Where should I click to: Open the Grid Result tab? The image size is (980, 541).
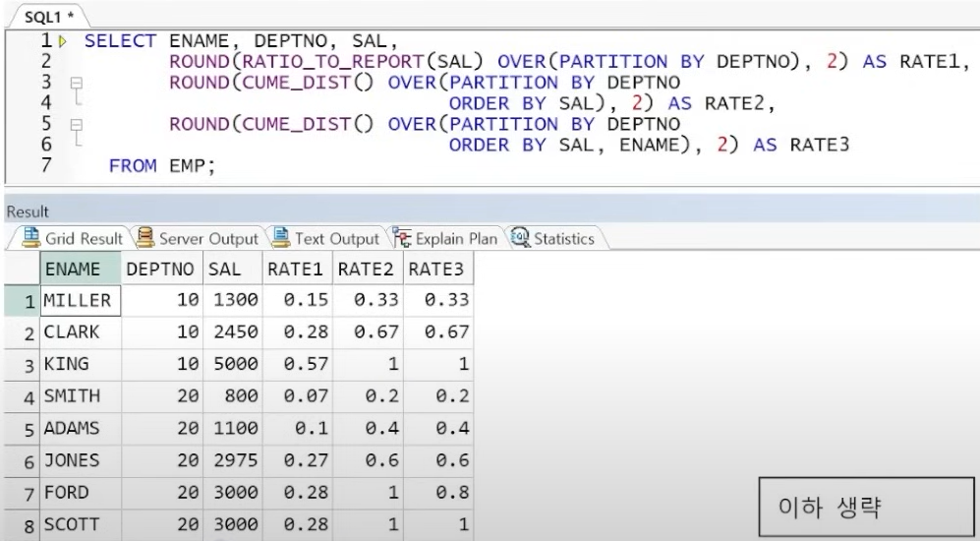click(x=73, y=238)
